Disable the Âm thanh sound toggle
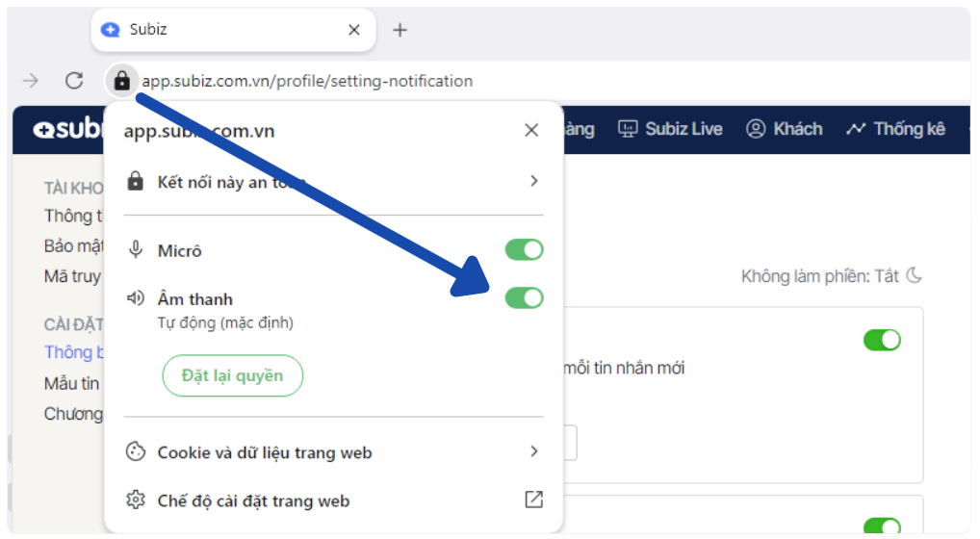 (x=524, y=298)
